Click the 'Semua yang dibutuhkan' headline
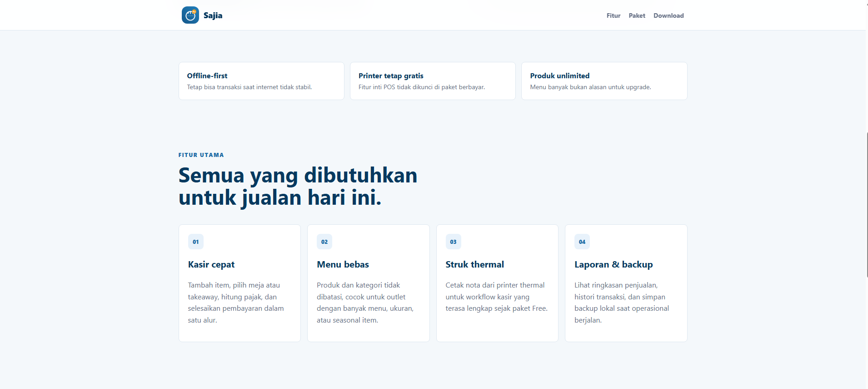 coord(298,187)
